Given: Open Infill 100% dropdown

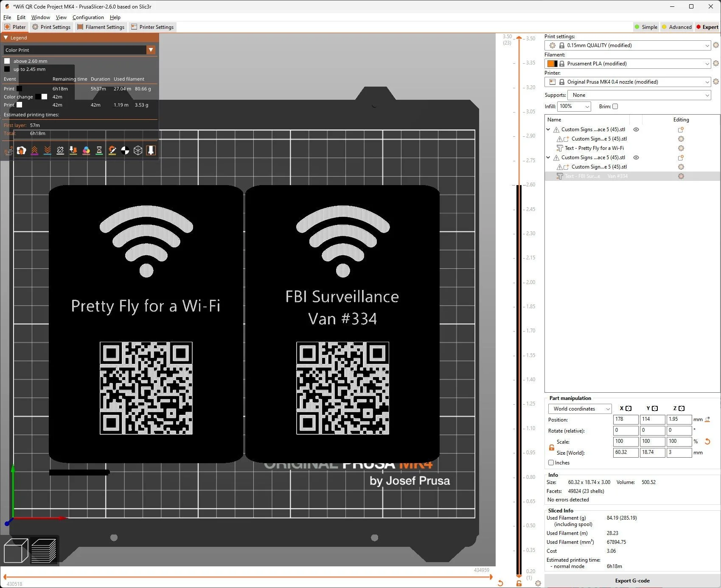Looking at the screenshot, I should 574,107.
